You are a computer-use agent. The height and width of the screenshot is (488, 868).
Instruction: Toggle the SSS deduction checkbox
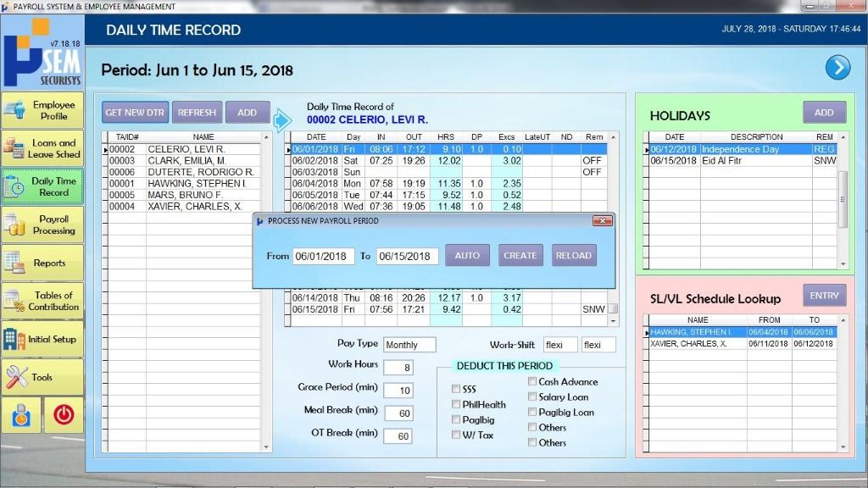coord(455,389)
